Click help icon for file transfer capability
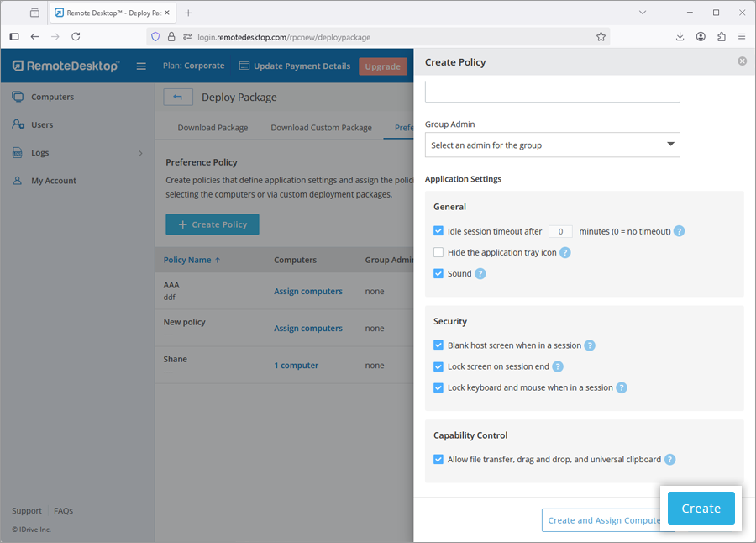 click(x=669, y=460)
